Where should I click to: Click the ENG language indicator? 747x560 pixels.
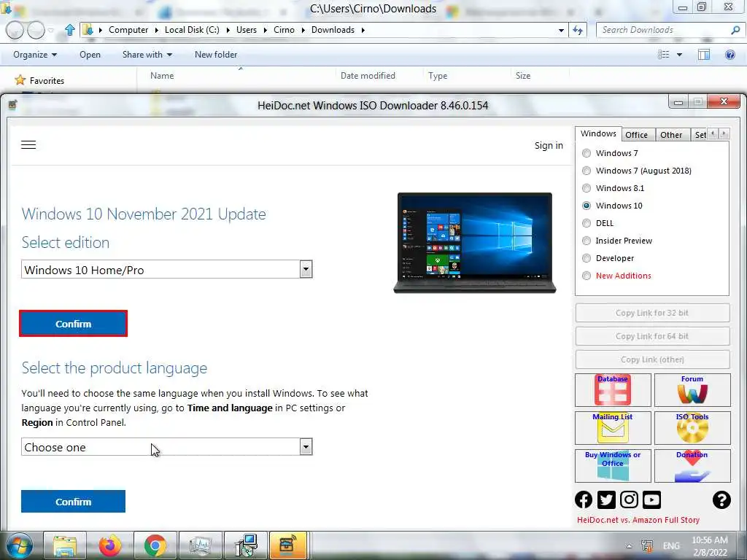671,545
